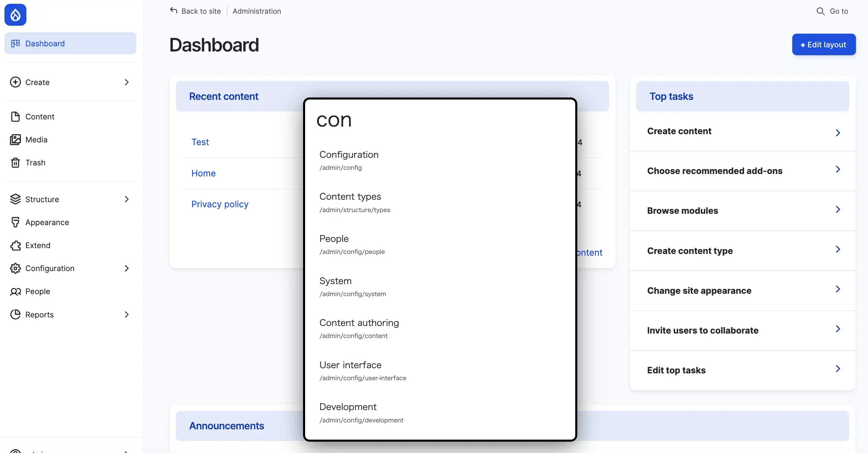Screen dimensions: 868x453
Task: Click the Drupal drop logo icon
Action: 15,15
